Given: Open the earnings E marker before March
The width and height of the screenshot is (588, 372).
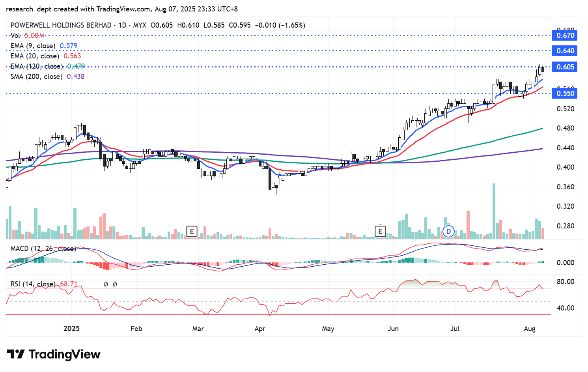Looking at the screenshot, I should pos(192,231).
